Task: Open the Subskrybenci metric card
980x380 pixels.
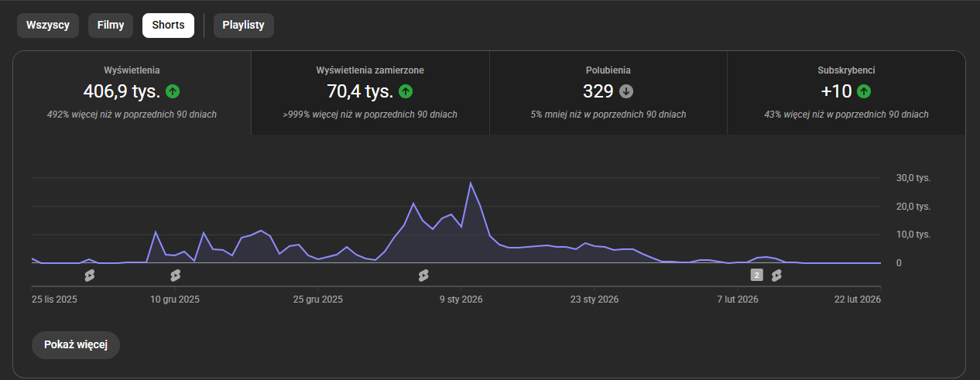Action: (846, 92)
